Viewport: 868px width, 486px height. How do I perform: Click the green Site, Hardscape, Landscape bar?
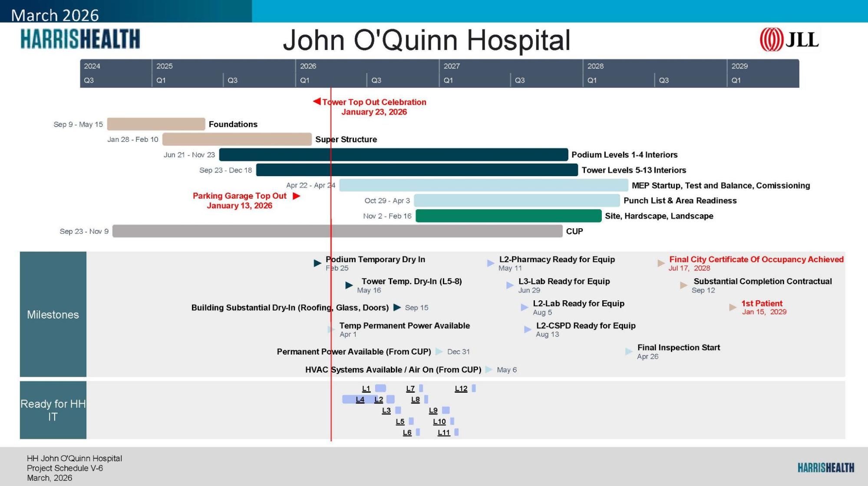pos(508,216)
